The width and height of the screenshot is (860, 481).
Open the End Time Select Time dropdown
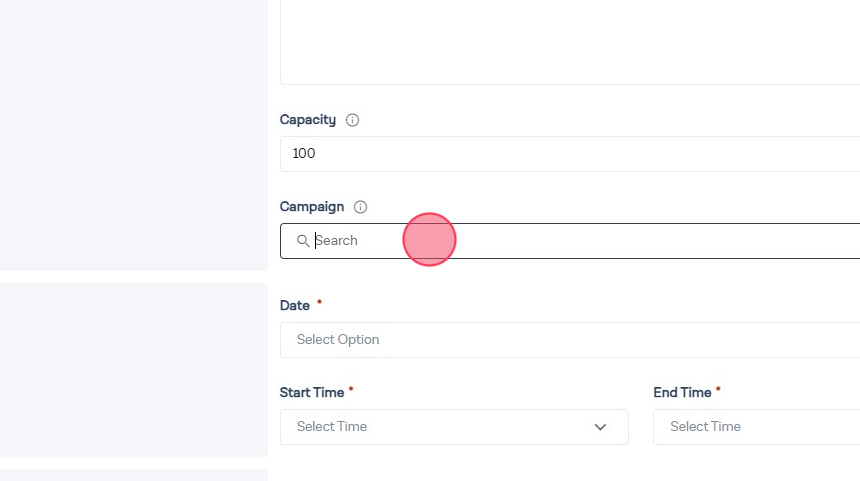756,427
